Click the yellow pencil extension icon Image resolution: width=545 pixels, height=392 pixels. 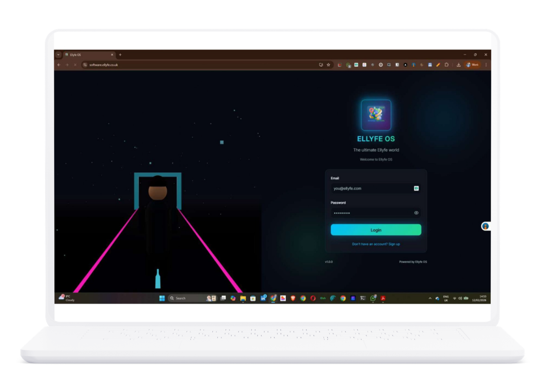pos(438,65)
